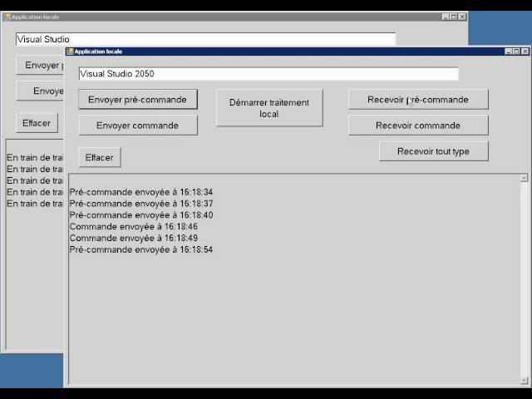Click background window title 'Application locale'
532x399 pixels.
coord(35,17)
